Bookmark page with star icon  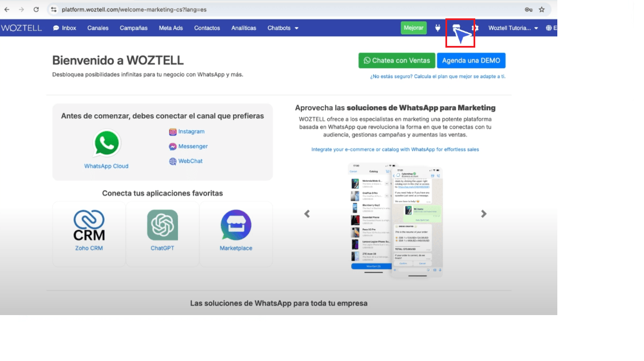pyautogui.click(x=542, y=9)
